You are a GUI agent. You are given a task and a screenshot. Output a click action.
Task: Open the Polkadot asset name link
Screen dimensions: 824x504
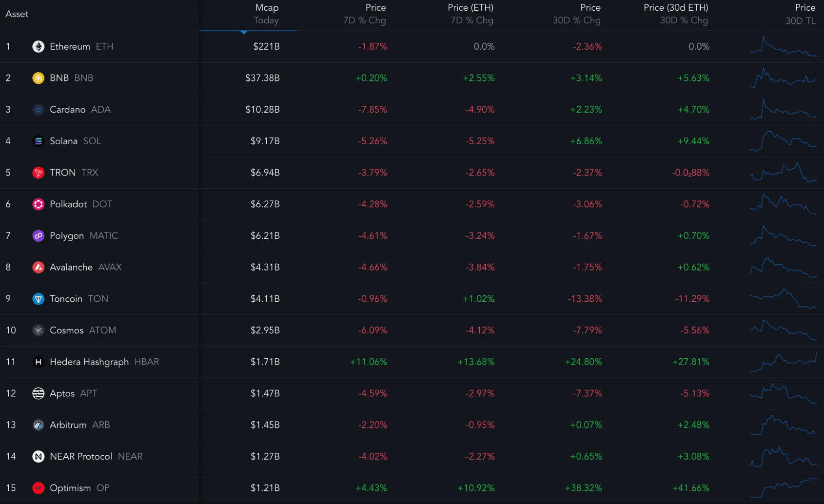(x=68, y=204)
